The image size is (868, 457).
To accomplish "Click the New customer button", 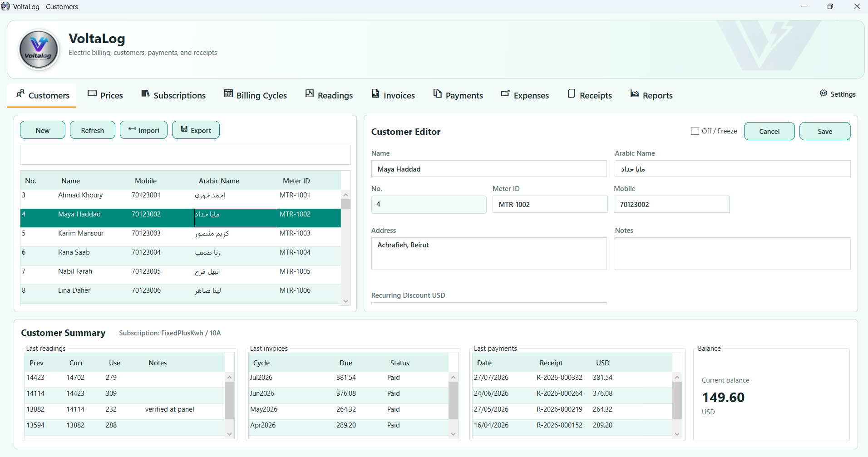I will click(x=43, y=130).
